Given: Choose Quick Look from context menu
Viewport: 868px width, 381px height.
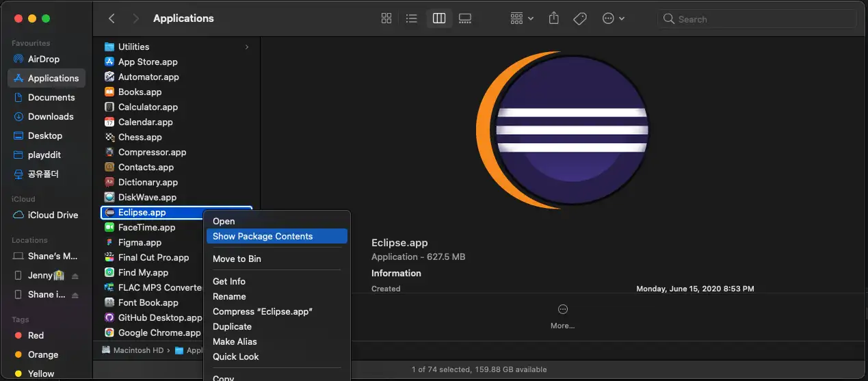Looking at the screenshot, I should click(277, 356).
